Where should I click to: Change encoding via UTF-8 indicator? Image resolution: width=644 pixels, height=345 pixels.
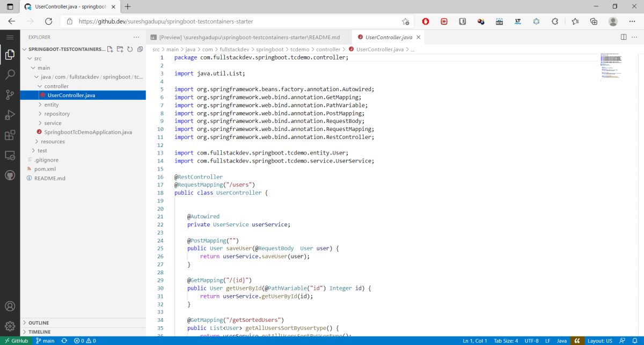pyautogui.click(x=532, y=341)
